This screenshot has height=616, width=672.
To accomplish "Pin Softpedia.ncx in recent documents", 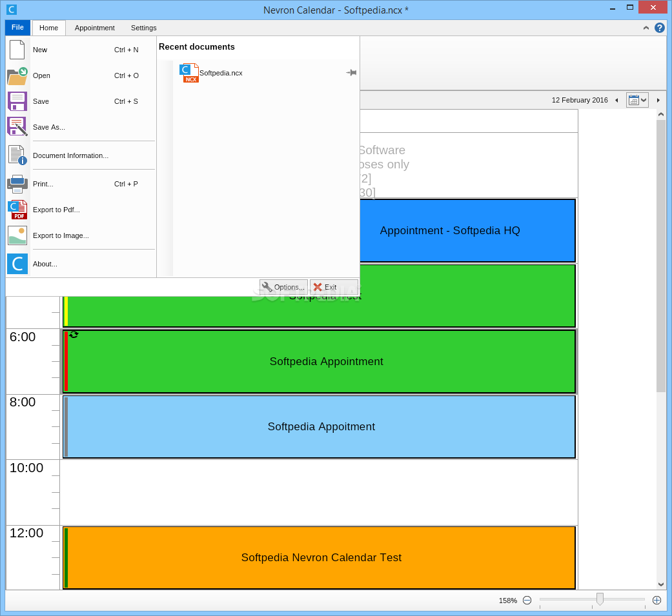I will 351,73.
